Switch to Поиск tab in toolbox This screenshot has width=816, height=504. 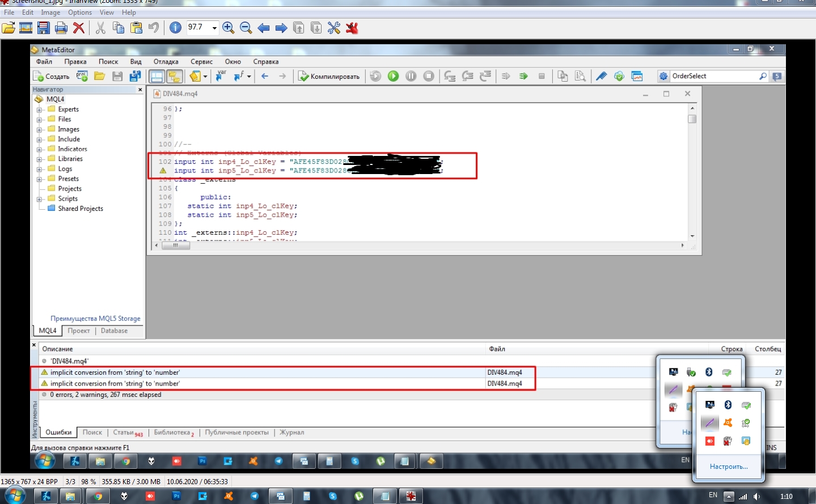pos(92,433)
